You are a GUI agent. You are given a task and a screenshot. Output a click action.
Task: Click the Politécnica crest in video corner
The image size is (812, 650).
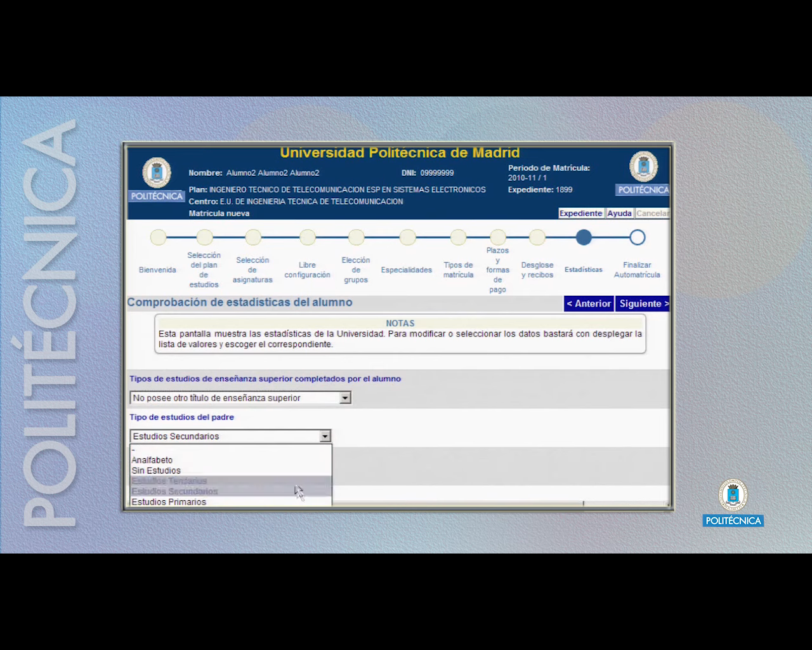pyautogui.click(x=733, y=503)
